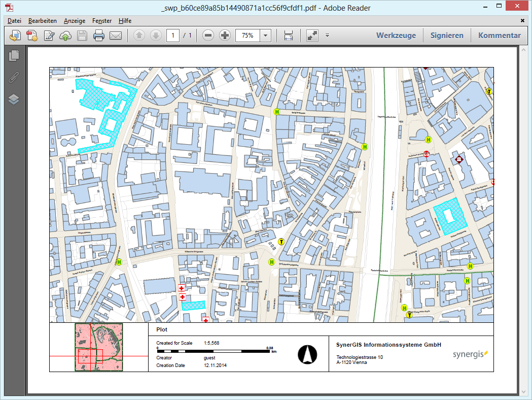532x400 pixels.
Task: Zoom in with the plus button
Action: 225,36
